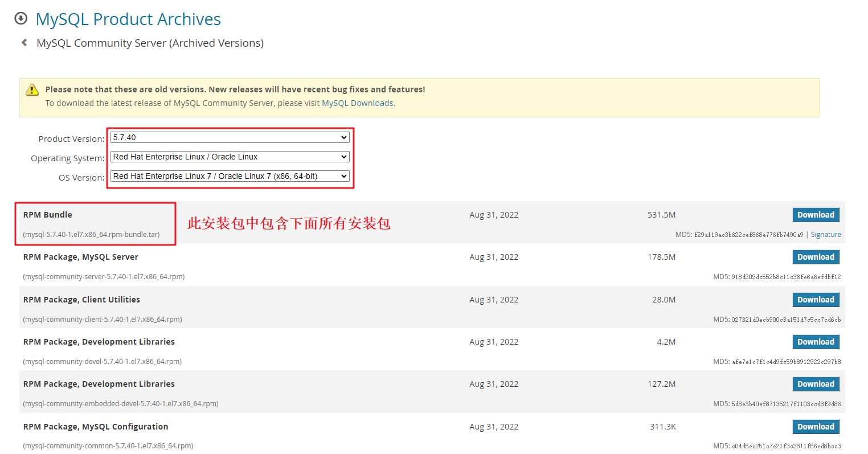Click the back arrow before MySQL Community Server
Screen dimensions: 868x454
(24, 42)
